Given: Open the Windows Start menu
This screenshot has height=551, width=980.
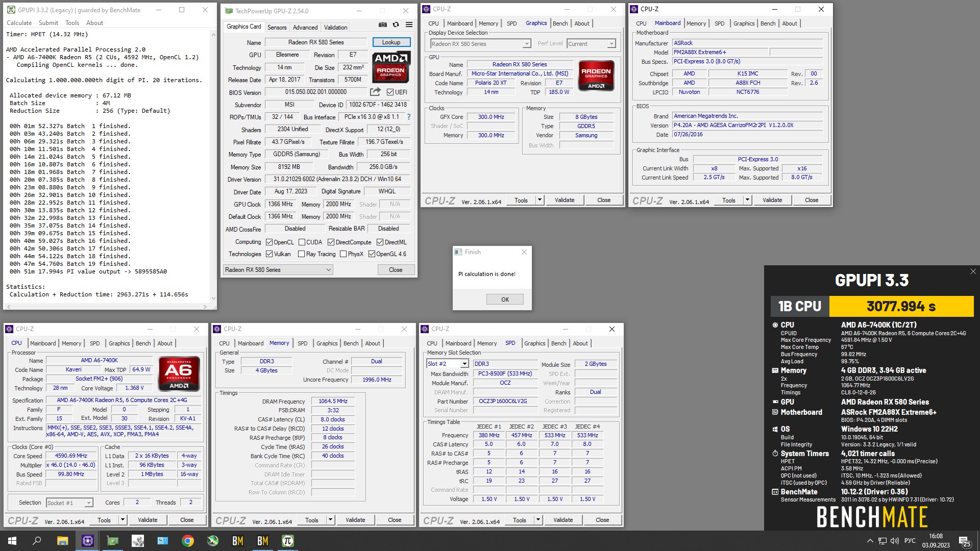Looking at the screenshot, I should [x=12, y=541].
